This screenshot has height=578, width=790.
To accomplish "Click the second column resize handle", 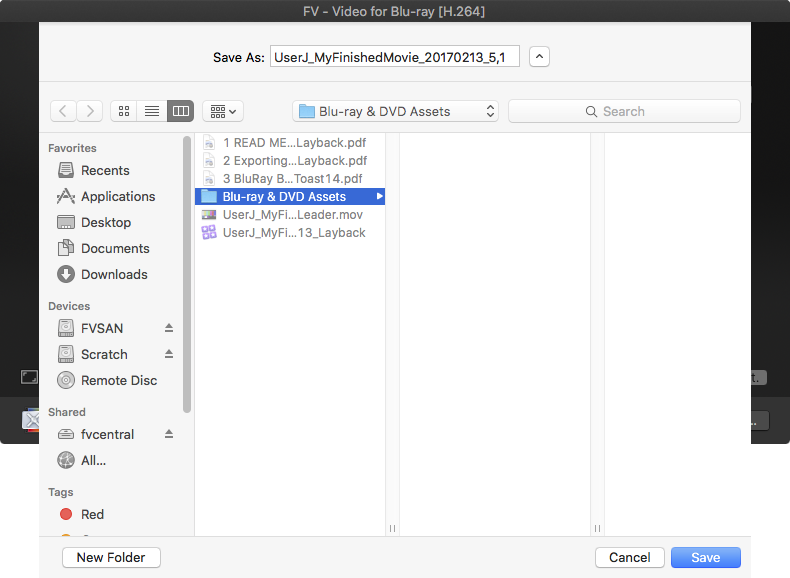I will point(598,528).
